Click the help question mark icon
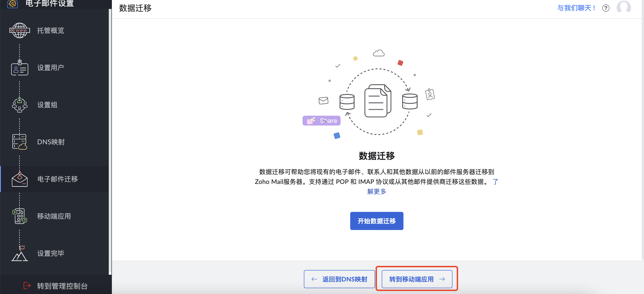The image size is (644, 294). [606, 8]
